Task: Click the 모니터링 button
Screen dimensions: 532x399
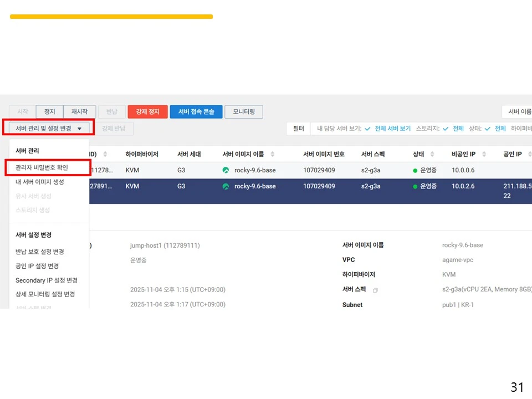Action: (x=244, y=111)
